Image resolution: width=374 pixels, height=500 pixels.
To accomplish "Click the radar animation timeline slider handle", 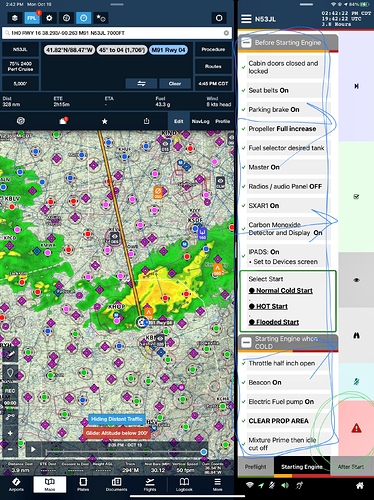I will [203, 452].
